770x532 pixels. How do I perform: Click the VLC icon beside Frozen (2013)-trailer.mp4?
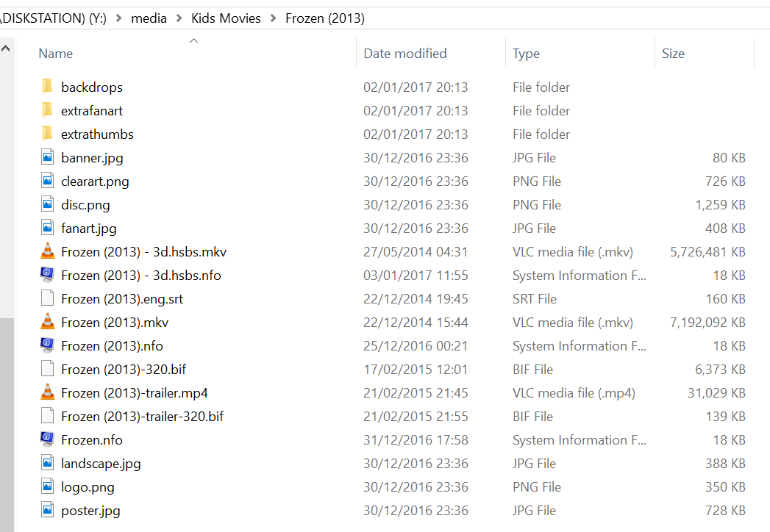47,392
